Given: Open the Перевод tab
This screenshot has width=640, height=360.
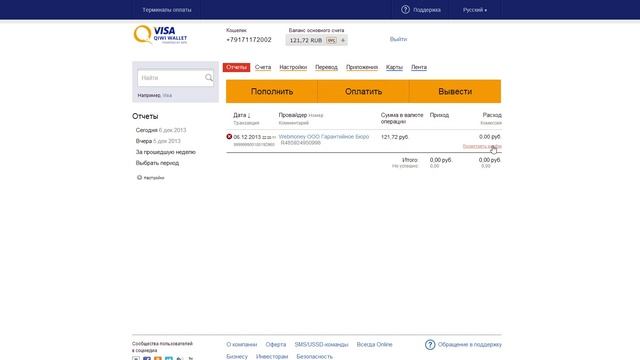Looking at the screenshot, I should pyautogui.click(x=326, y=67).
